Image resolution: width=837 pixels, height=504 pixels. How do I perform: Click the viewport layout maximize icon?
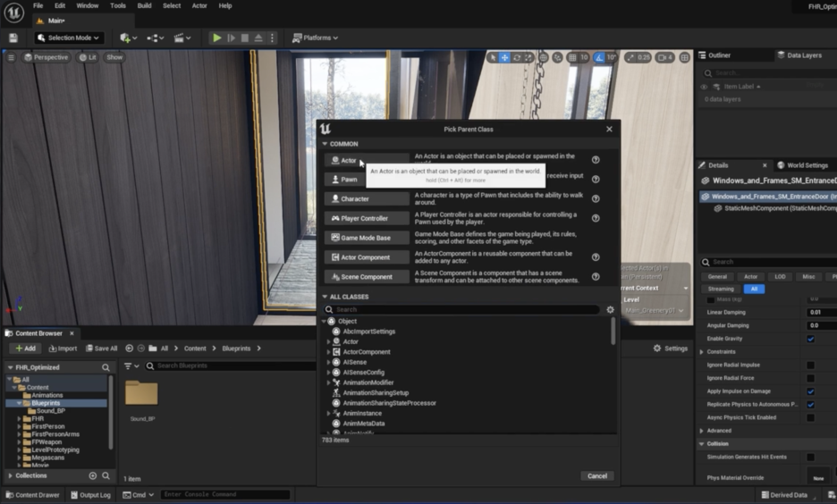point(684,57)
